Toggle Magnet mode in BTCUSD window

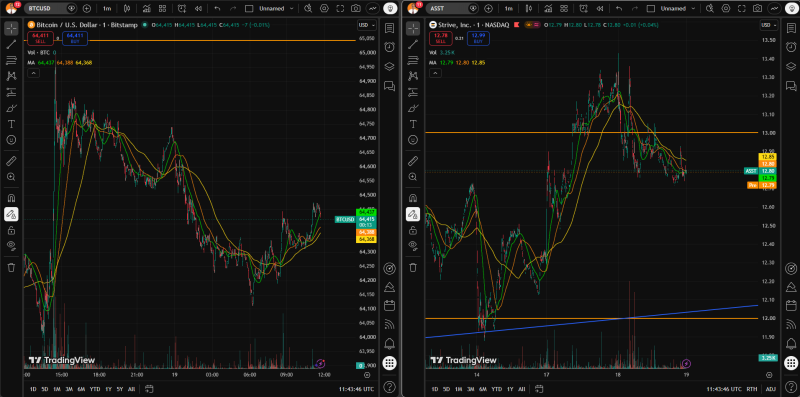(x=11, y=198)
